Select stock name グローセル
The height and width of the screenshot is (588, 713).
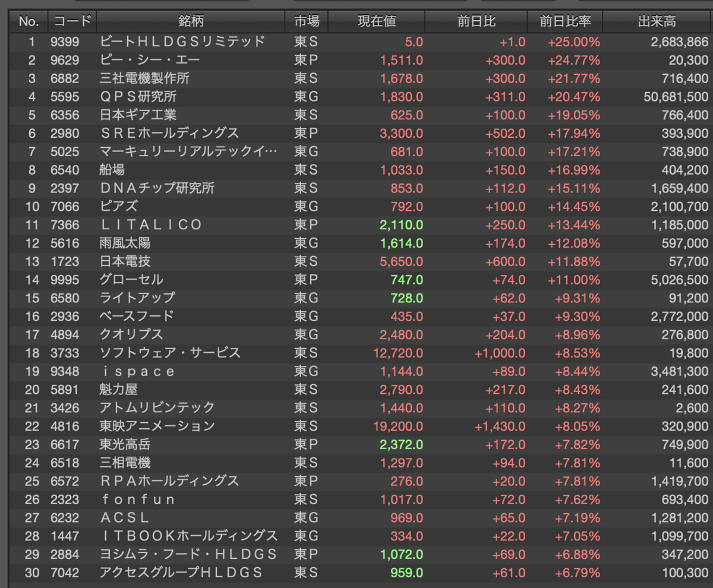[131, 280]
